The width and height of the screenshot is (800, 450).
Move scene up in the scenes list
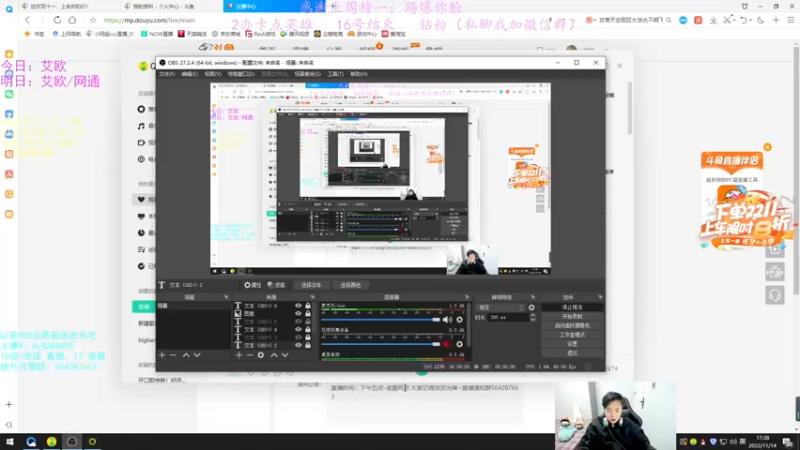point(186,355)
